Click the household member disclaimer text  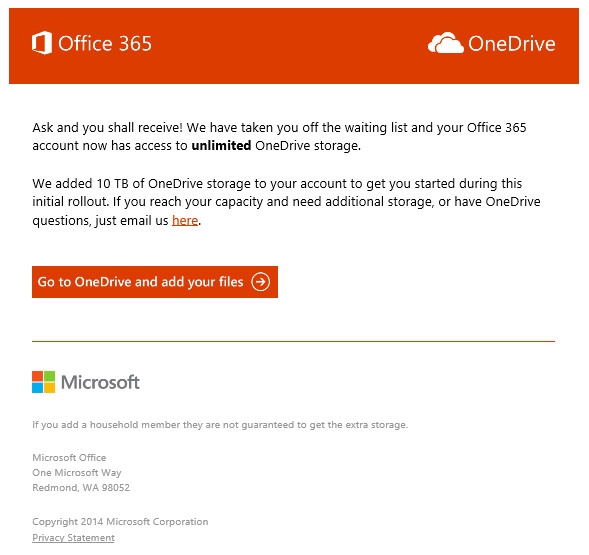pyautogui.click(x=220, y=425)
